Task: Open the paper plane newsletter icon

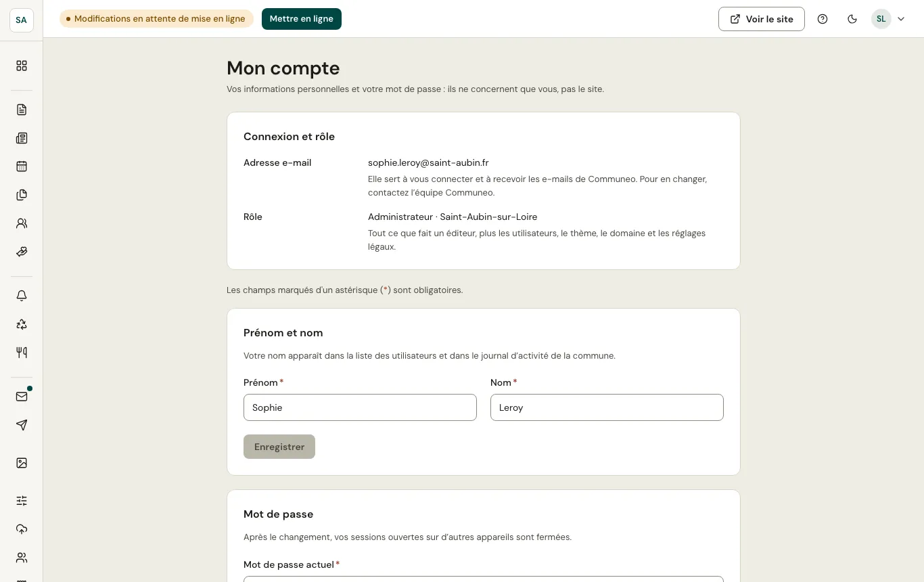Action: (x=22, y=425)
